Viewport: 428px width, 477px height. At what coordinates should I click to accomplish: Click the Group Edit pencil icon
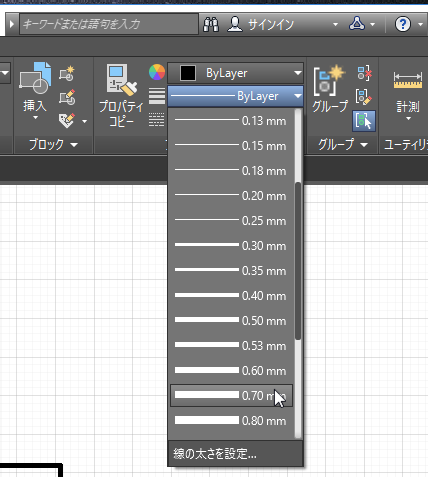click(x=364, y=97)
